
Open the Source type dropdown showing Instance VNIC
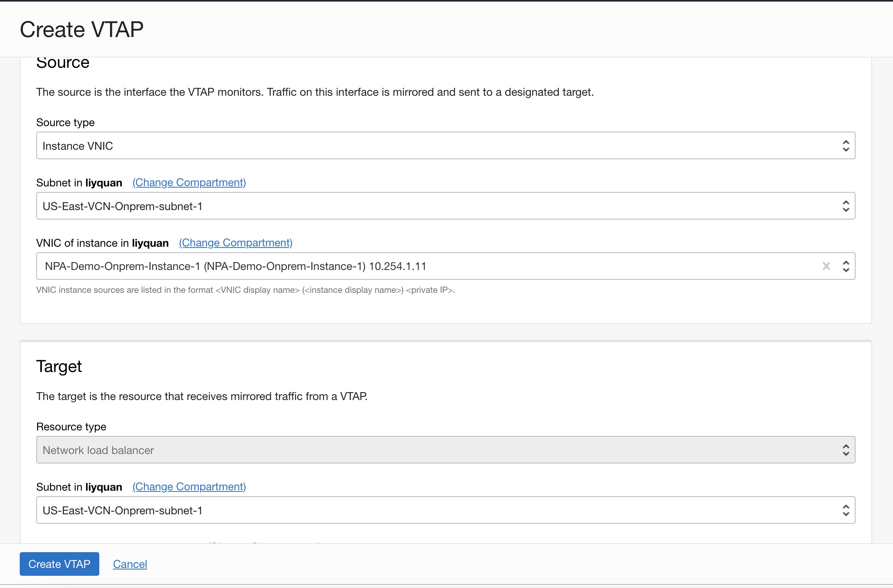coord(433,146)
